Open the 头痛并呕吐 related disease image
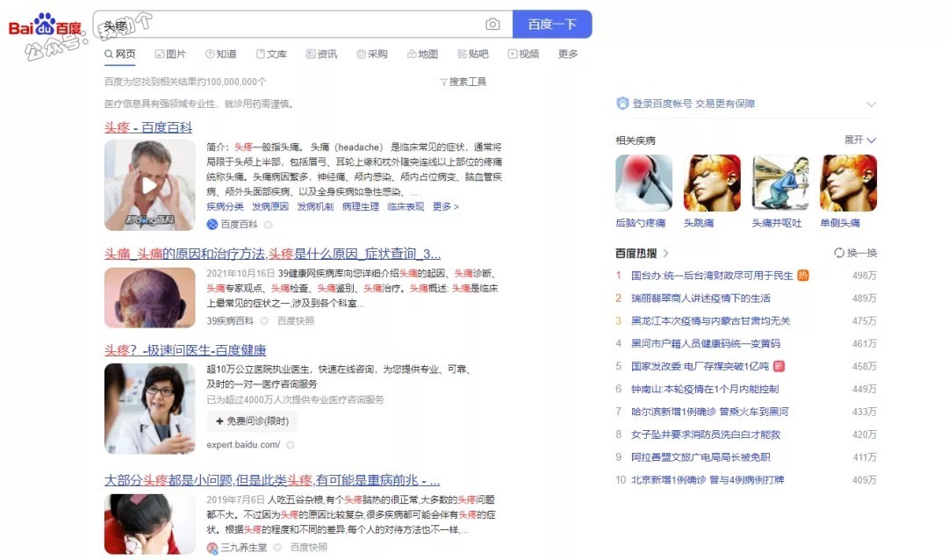Image resolution: width=948 pixels, height=560 pixels. pyautogui.click(x=780, y=183)
